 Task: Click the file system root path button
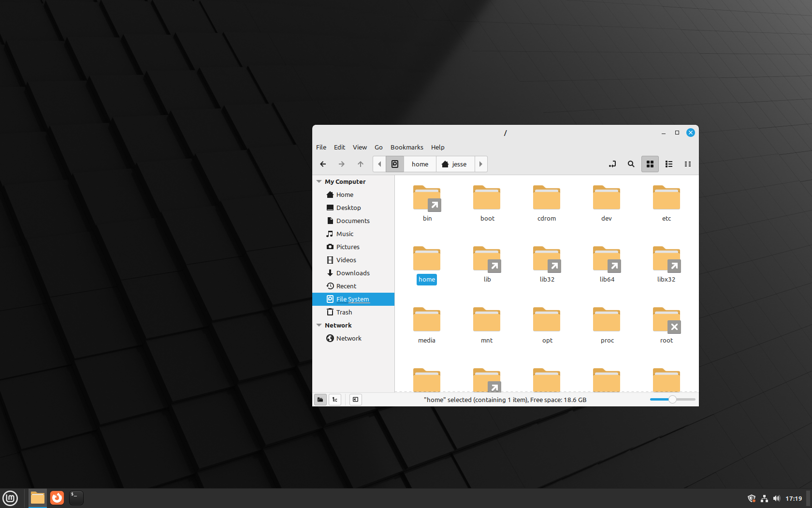click(x=395, y=164)
